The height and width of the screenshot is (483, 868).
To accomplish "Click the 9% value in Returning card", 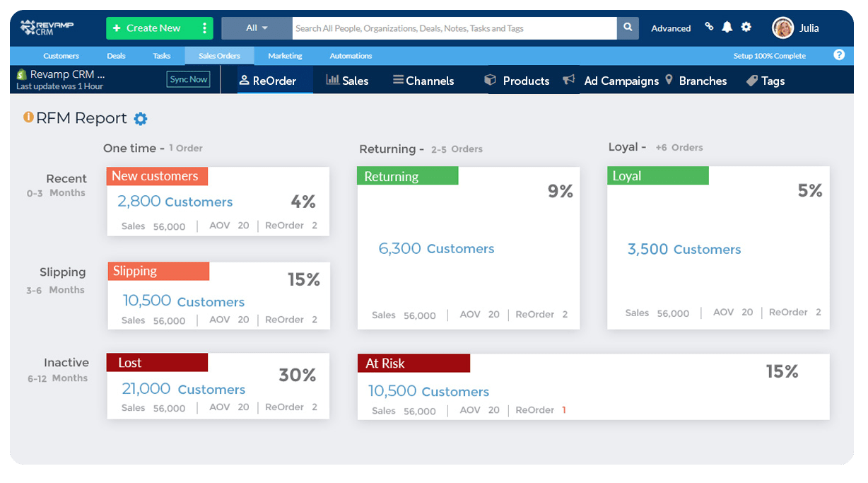I will [x=561, y=191].
